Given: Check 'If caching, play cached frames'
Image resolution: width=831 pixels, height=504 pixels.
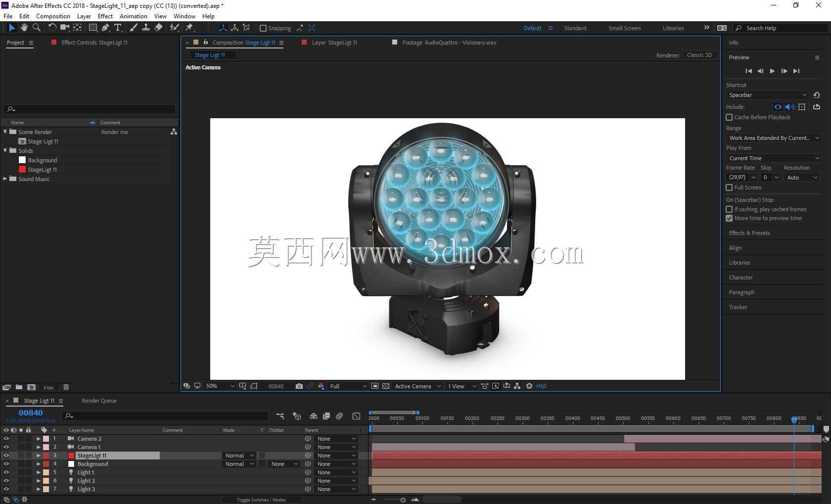Looking at the screenshot, I should pyautogui.click(x=729, y=209).
